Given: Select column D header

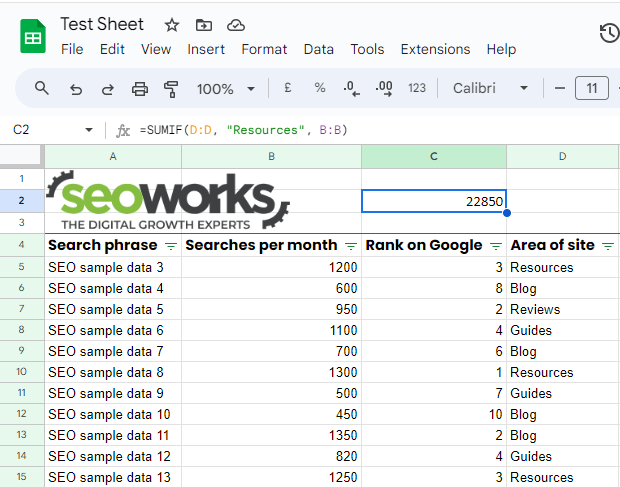Looking at the screenshot, I should [563, 157].
